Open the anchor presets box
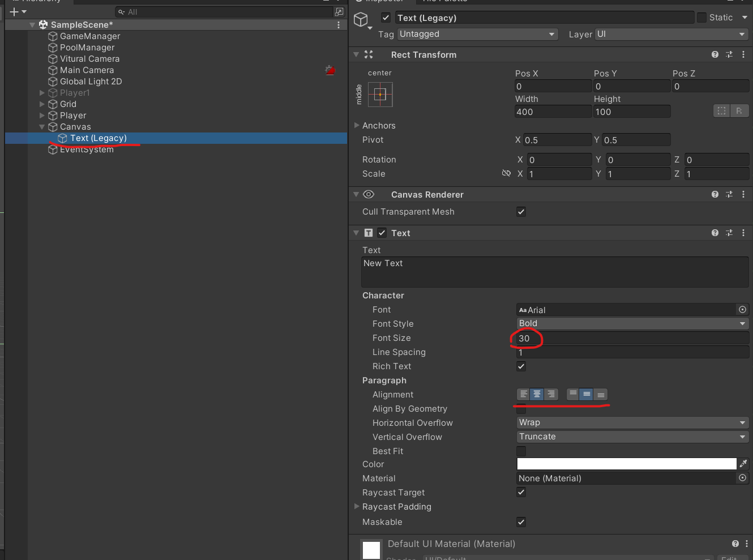Screen dimensions: 753x560 pyautogui.click(x=380, y=95)
